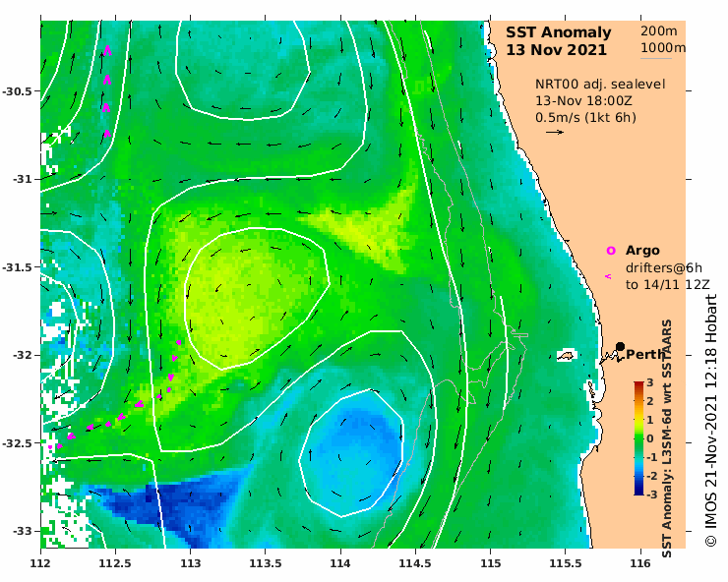This screenshot has height=582, width=728.
Task: Click the longitude axis label '112.5'
Action: 116,563
